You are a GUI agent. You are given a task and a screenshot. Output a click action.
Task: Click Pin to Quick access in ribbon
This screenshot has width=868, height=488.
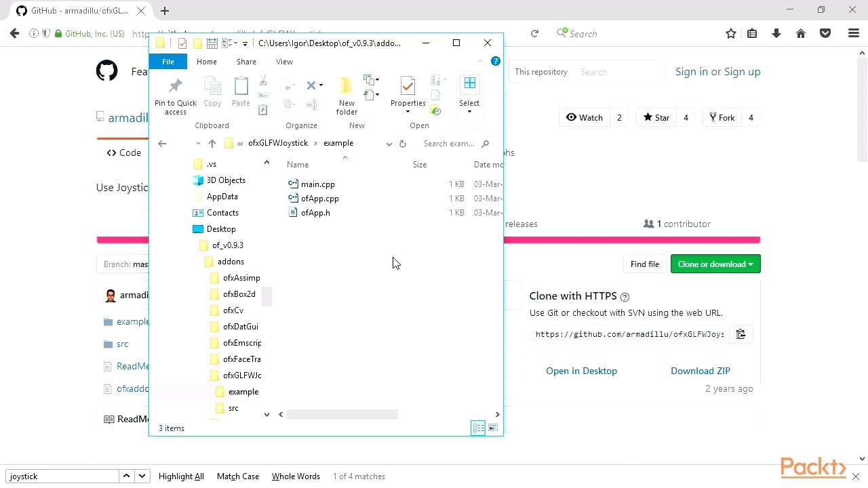176,96
